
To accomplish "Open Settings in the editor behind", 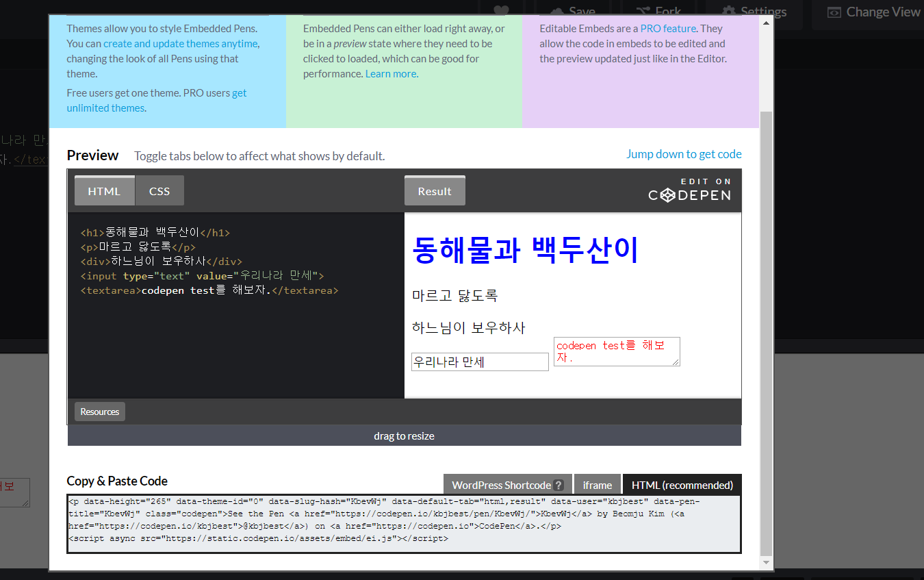I will [754, 12].
